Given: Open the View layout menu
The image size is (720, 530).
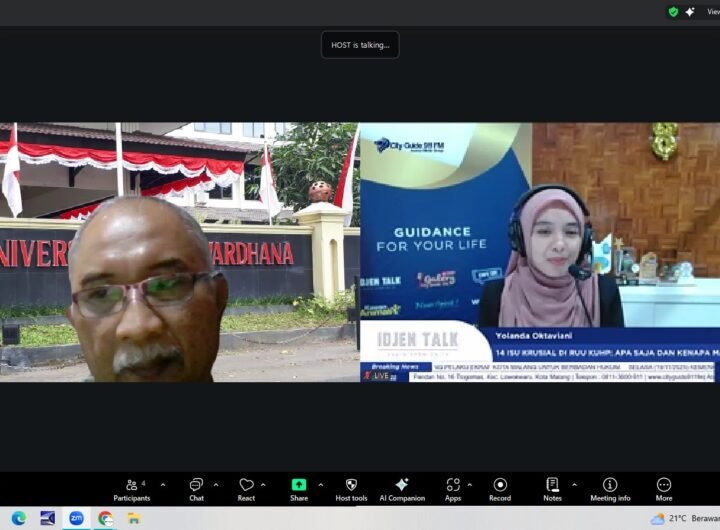Looking at the screenshot, I should click(x=711, y=12).
